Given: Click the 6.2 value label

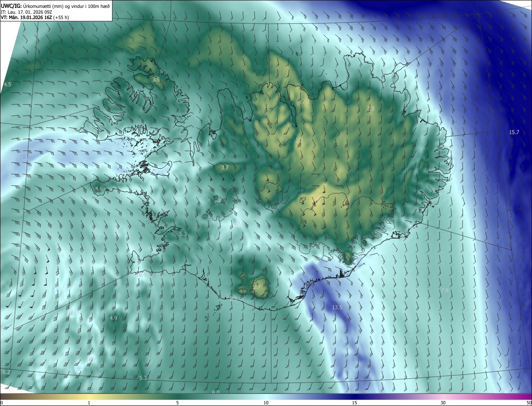Looking at the screenshot, I should (6, 372).
